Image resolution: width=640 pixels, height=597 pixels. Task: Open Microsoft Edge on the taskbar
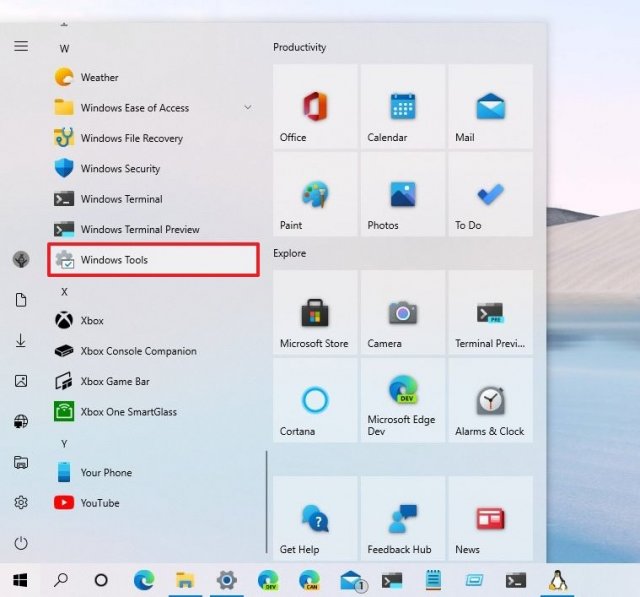(x=144, y=580)
